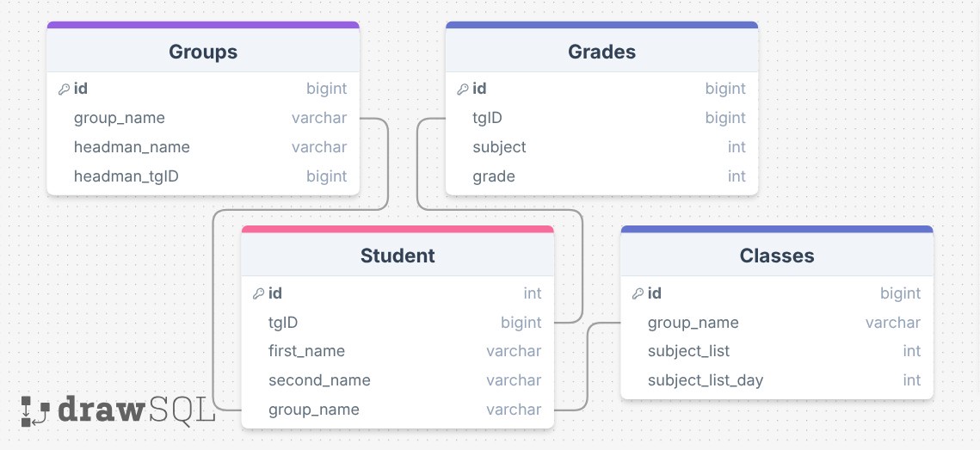Viewport: 980px width, 450px height.
Task: Click the pink color bar on Student
Action: point(398,229)
